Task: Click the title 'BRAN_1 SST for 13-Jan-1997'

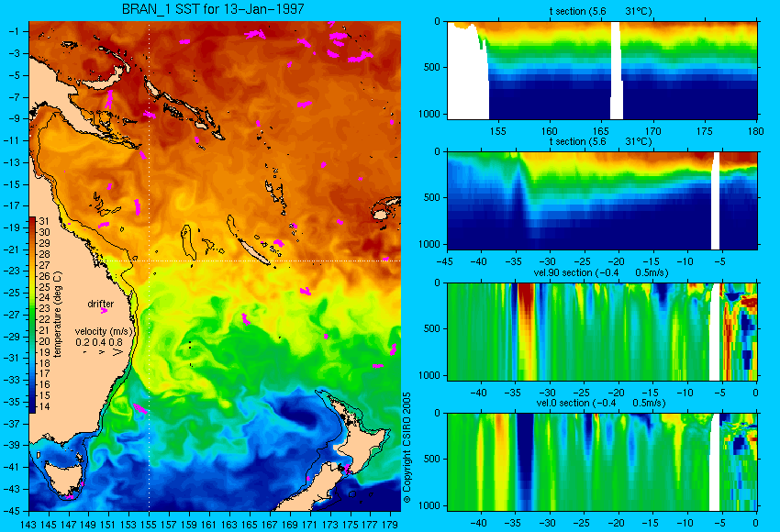Action: point(212,9)
